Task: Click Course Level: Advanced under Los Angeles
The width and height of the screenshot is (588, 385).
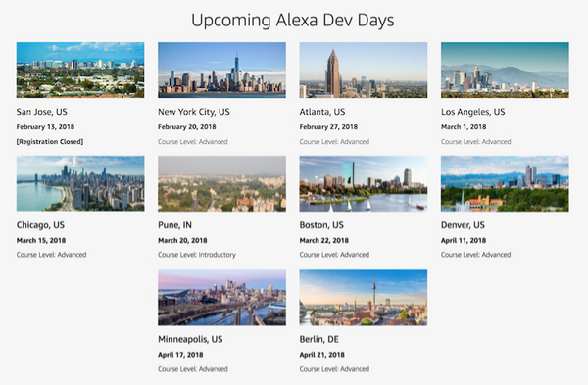Action: pyautogui.click(x=476, y=142)
